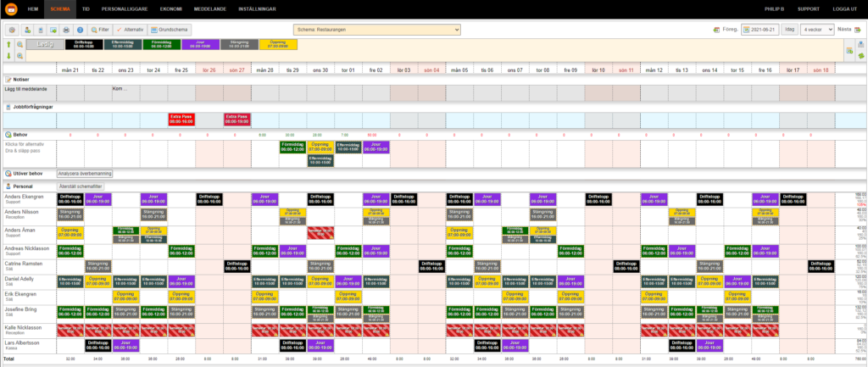
Task: Open the 4 veckor period dropdown
Action: (817, 30)
